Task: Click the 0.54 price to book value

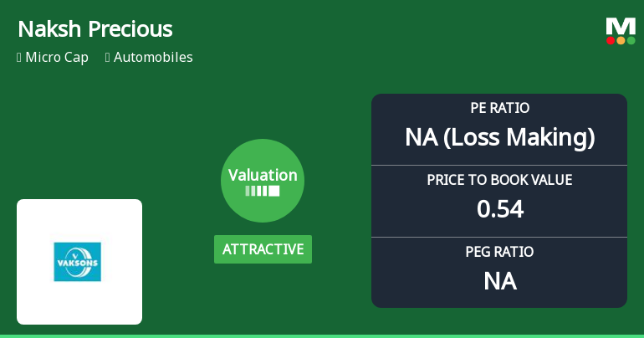Action: click(x=499, y=209)
